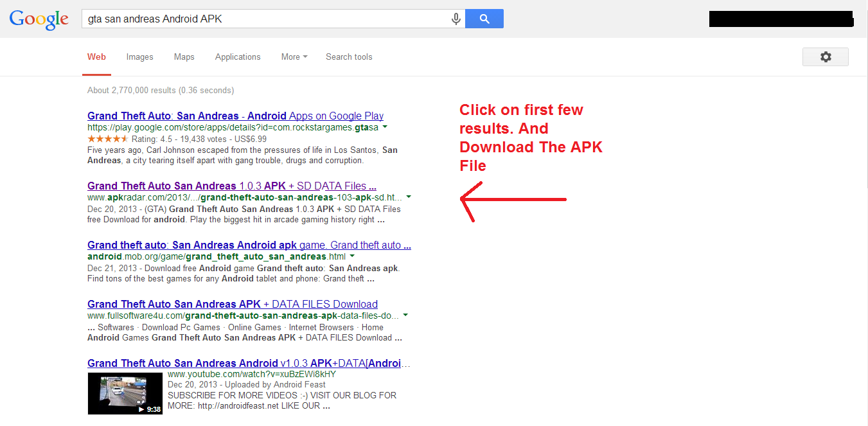Click the 'Uploaded by Android Feast' text
This screenshot has width=868, height=426.
(x=275, y=384)
